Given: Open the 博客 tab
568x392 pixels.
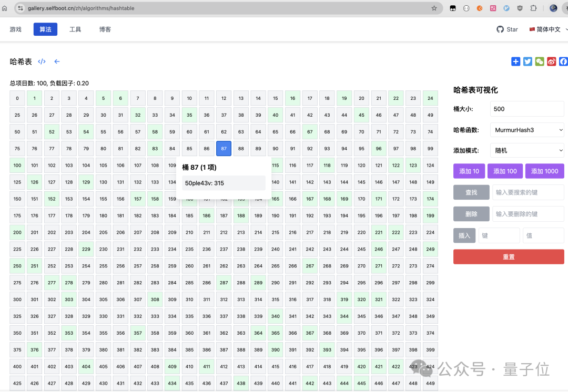Looking at the screenshot, I should tap(105, 29).
